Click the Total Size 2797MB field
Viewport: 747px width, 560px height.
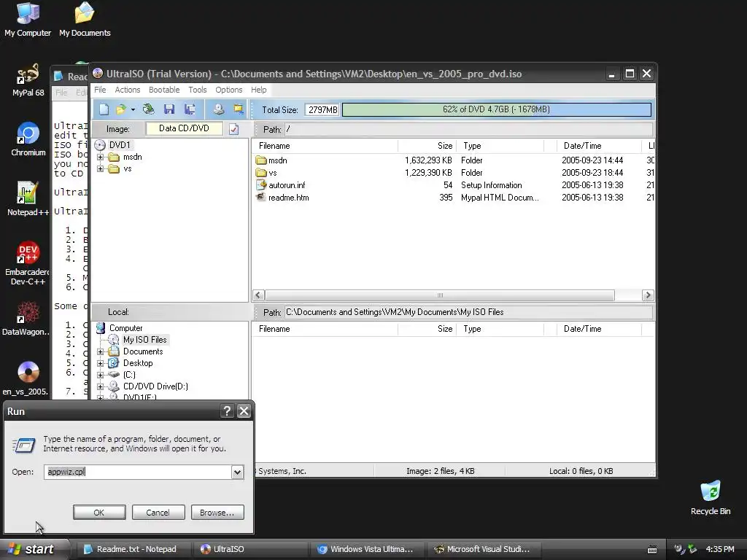pyautogui.click(x=322, y=110)
